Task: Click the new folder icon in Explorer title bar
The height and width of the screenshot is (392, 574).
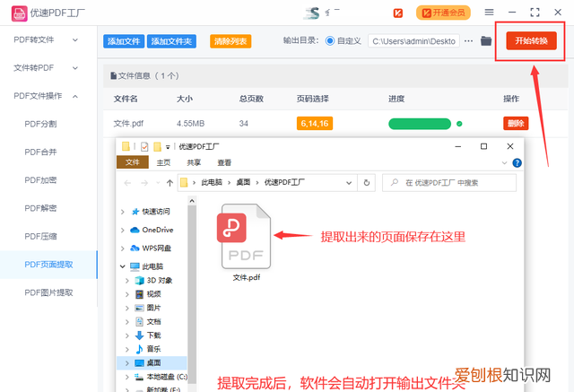Action: [x=157, y=147]
